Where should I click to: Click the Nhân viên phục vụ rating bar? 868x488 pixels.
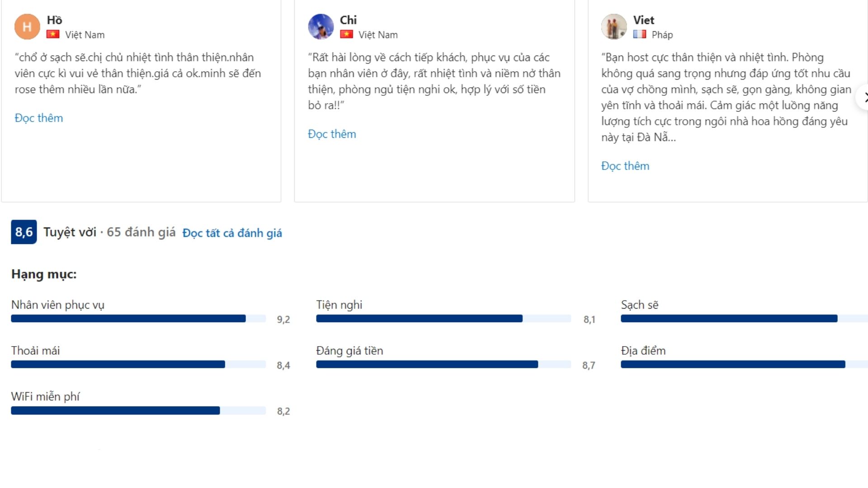138,319
